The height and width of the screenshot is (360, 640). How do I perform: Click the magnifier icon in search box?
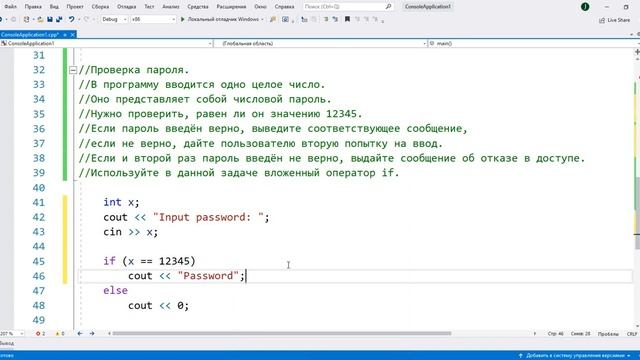pos(388,7)
